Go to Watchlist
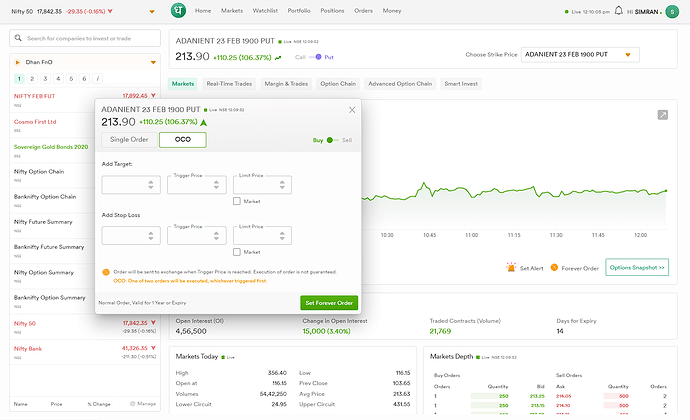Viewport: 690px width, 420px height. tap(265, 11)
